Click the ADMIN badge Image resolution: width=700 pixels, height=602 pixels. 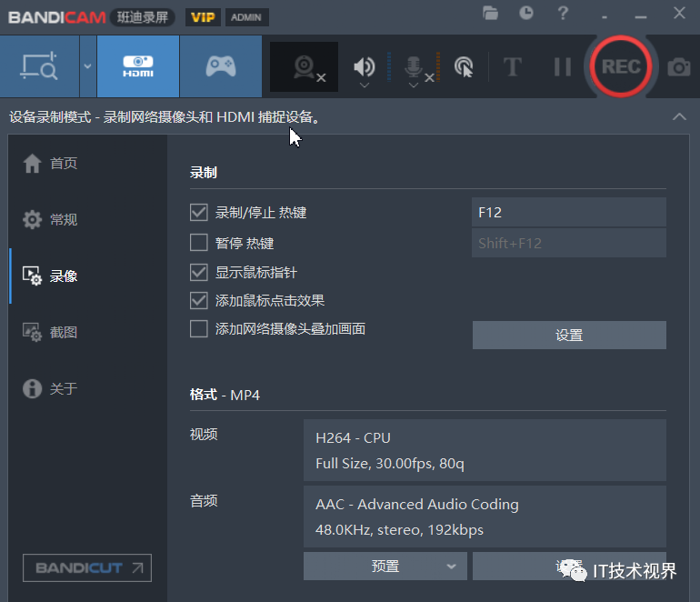(246, 17)
